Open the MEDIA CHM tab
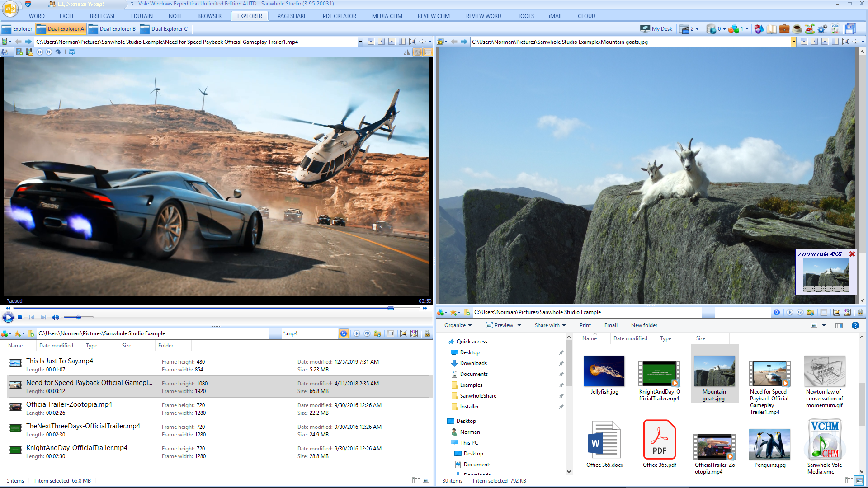 pos(387,16)
